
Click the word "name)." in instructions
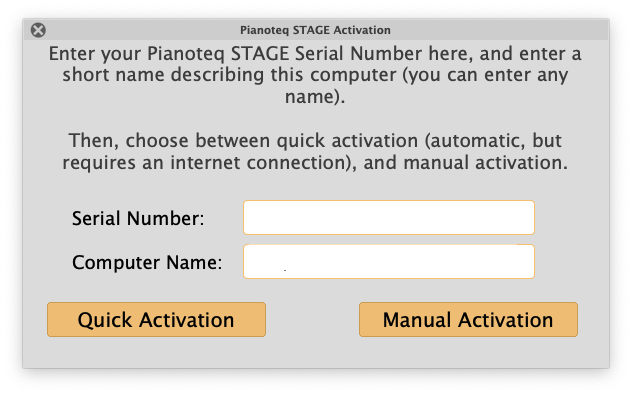point(315,97)
